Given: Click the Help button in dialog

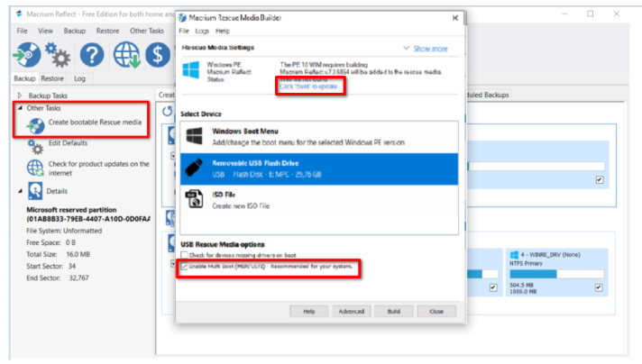Looking at the screenshot, I should tap(308, 311).
